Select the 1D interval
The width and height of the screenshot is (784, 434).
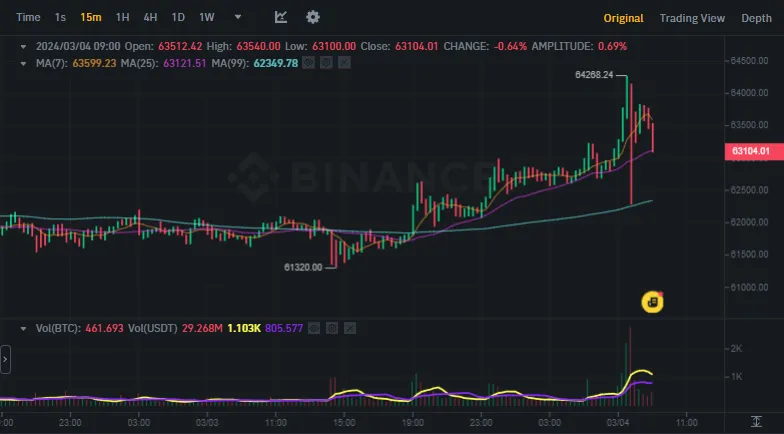coord(178,17)
